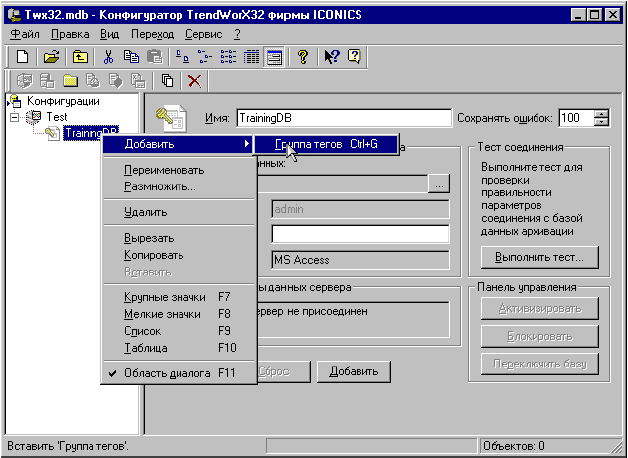Screen dimensions: 628x458
Task: Click the disabled Активизировать button
Action: [x=539, y=309]
